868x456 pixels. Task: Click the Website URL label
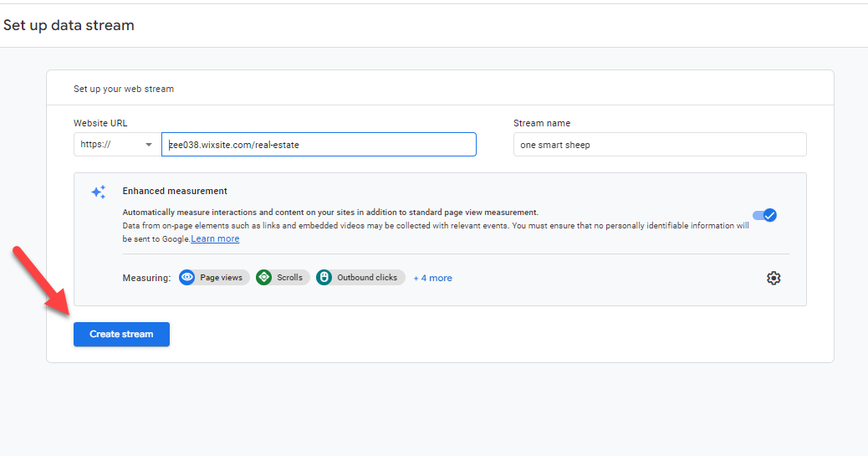pos(100,123)
